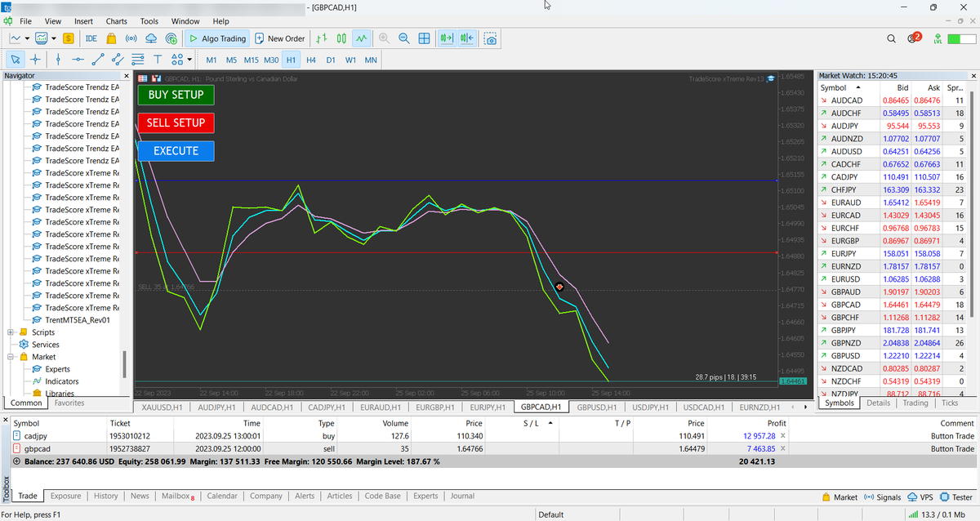This screenshot has height=521, width=980.
Task: Tile chart windows with grid icon
Action: [x=425, y=38]
